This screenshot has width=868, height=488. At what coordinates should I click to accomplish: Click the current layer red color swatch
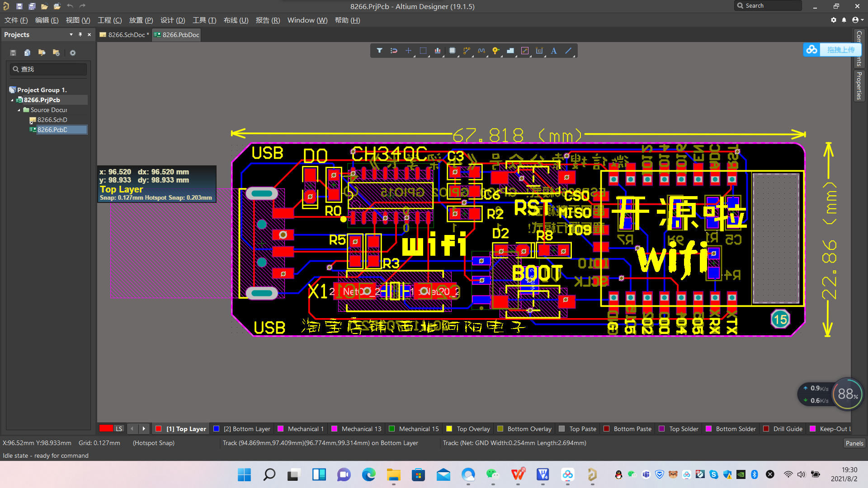tap(106, 428)
